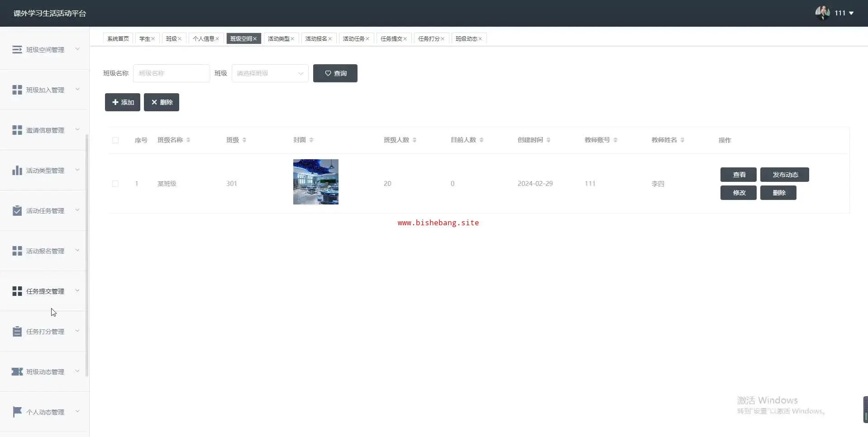Viewport: 868px width, 437px height.
Task: Switch to the 系统首页 tab
Action: (118, 39)
